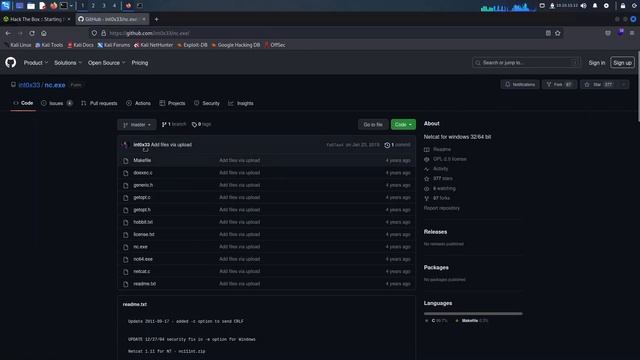Image resolution: width=640 pixels, height=360 pixels.
Task: Select the Code tab
Action: (23, 103)
